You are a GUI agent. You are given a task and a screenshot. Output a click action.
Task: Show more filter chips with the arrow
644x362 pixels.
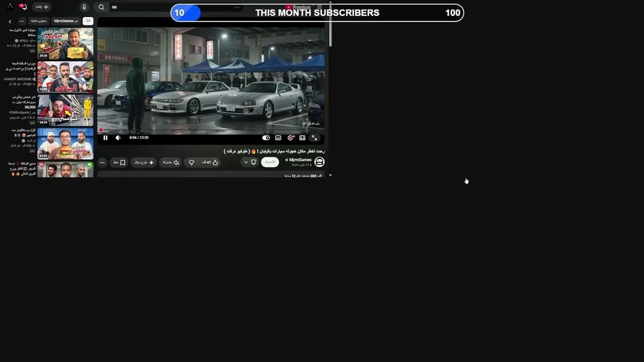[x=10, y=22]
